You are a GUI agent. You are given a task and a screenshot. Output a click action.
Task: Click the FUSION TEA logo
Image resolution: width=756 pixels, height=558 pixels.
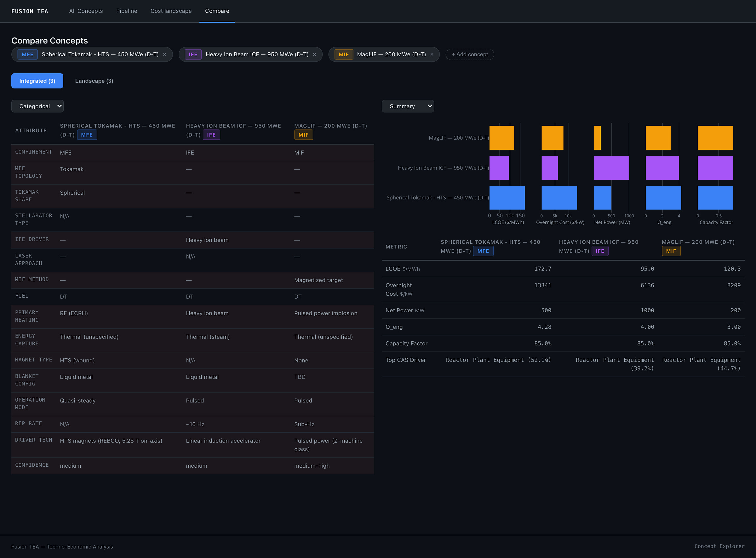tap(30, 11)
